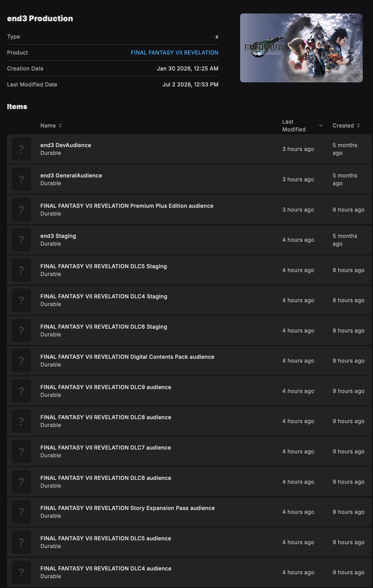Screen dimensions: 373x588
Task: Click the x value in the Type row
Action: pyautogui.click(x=217, y=37)
